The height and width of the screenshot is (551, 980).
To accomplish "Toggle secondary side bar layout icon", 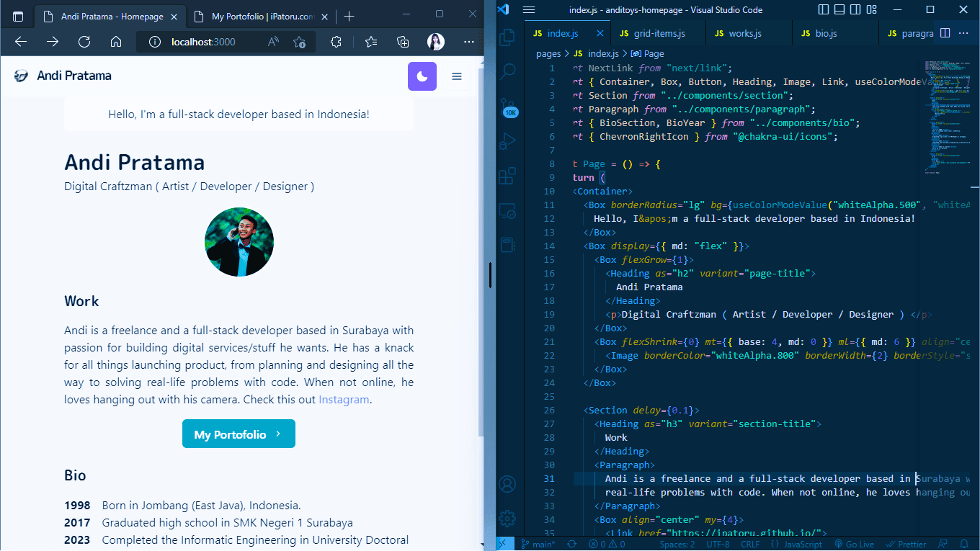I will [855, 9].
